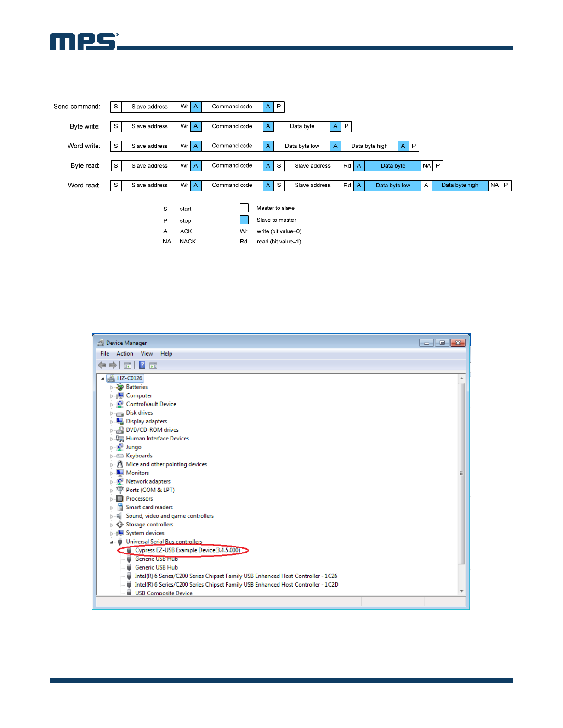Collapse the Universal Serial Bus controllers arrow

111,542
